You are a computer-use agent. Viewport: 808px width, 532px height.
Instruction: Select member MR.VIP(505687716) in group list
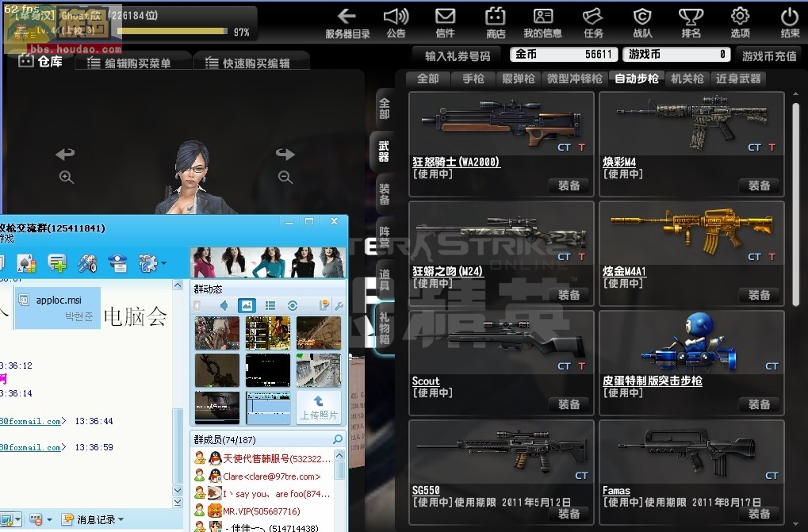tap(261, 511)
